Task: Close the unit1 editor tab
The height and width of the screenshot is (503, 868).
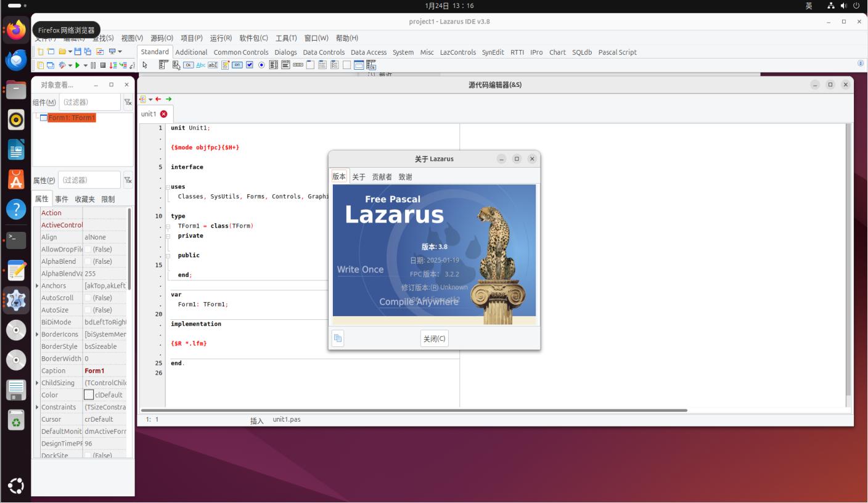Action: click(x=163, y=114)
